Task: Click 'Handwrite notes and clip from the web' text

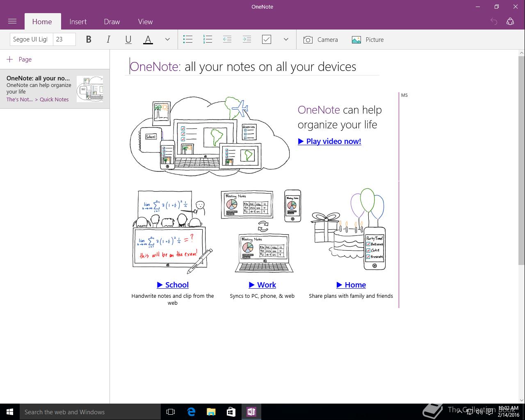Action: (173, 299)
